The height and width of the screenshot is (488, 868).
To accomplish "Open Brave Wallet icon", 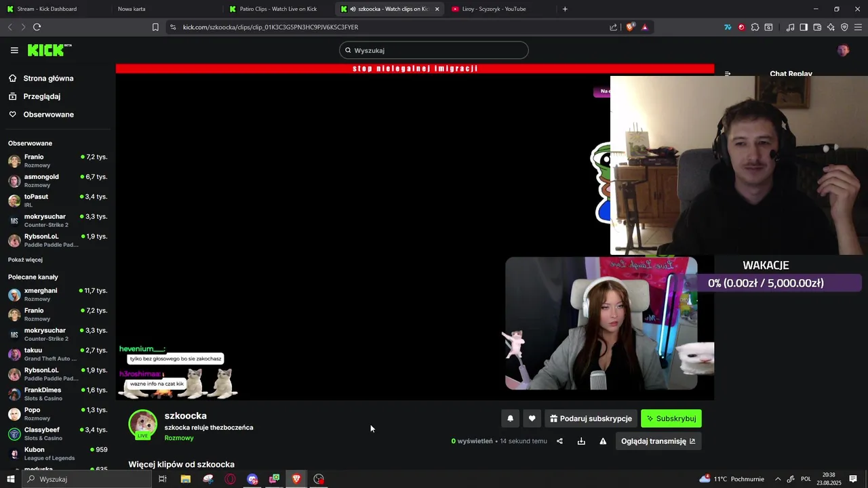I will (817, 27).
